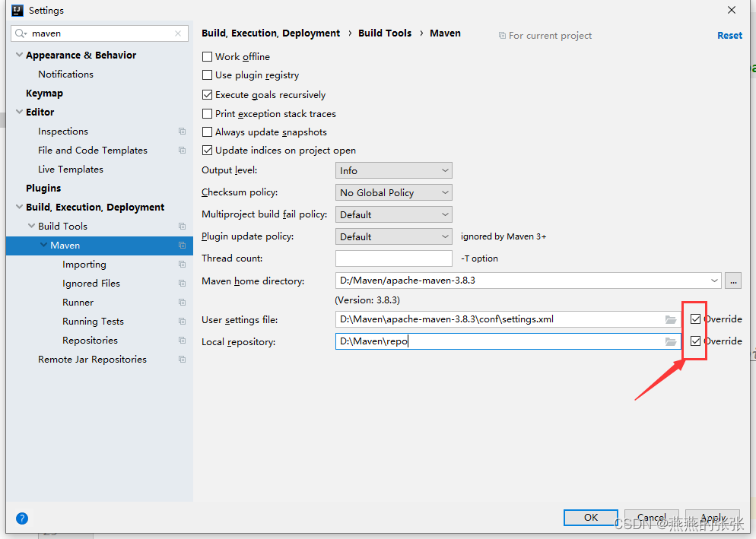Screen dimensions: 756x539
Task: Click the OK button
Action: (x=591, y=517)
